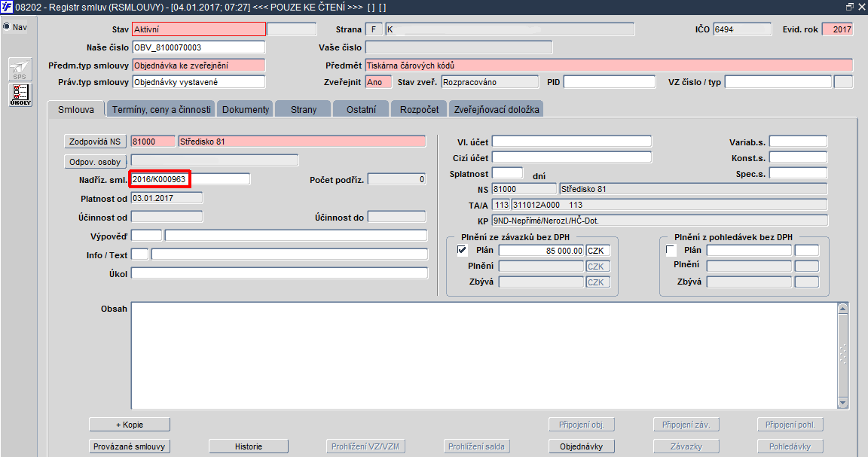Click into the Obsah text area

484,356
